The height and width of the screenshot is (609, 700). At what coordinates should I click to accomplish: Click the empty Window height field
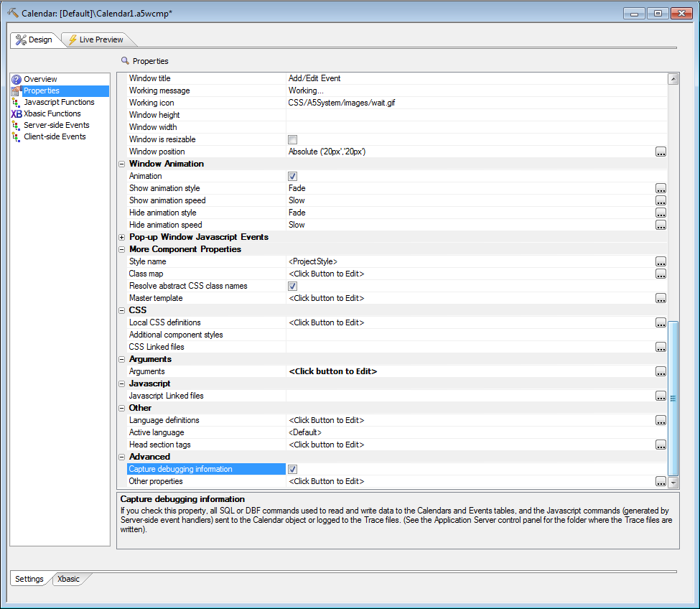tap(476, 115)
